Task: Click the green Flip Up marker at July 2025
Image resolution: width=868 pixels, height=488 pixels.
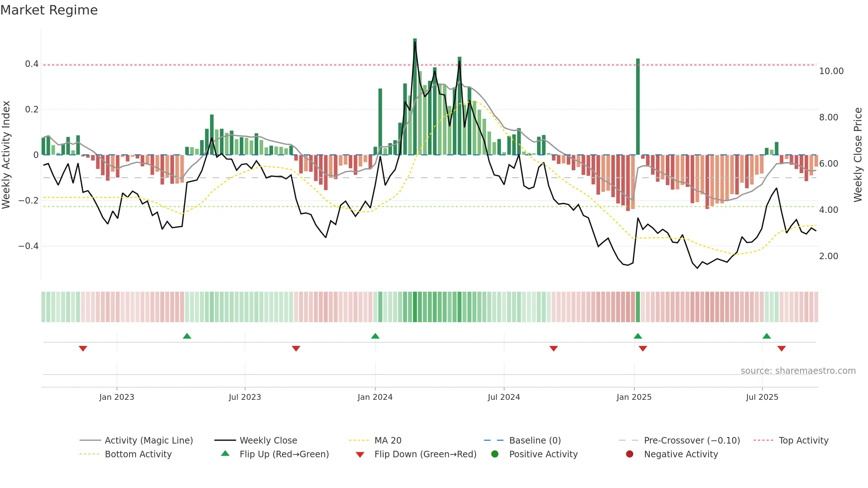Action: pyautogui.click(x=767, y=336)
